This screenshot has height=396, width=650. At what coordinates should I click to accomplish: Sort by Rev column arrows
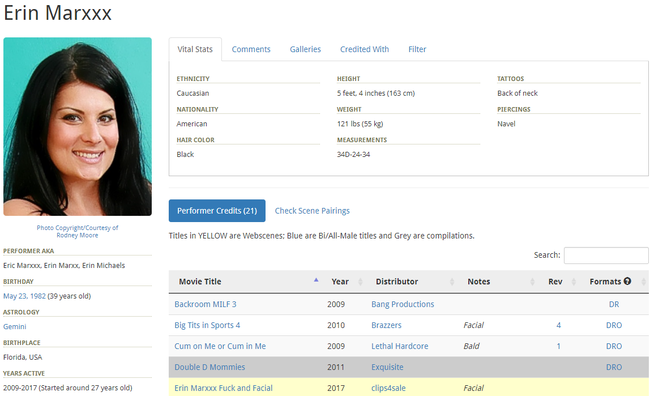click(x=574, y=282)
